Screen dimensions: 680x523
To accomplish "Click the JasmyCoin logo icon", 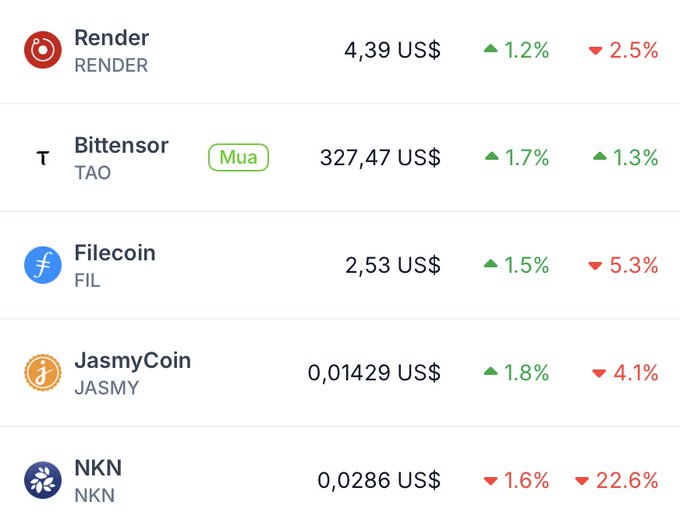I will click(x=43, y=373).
